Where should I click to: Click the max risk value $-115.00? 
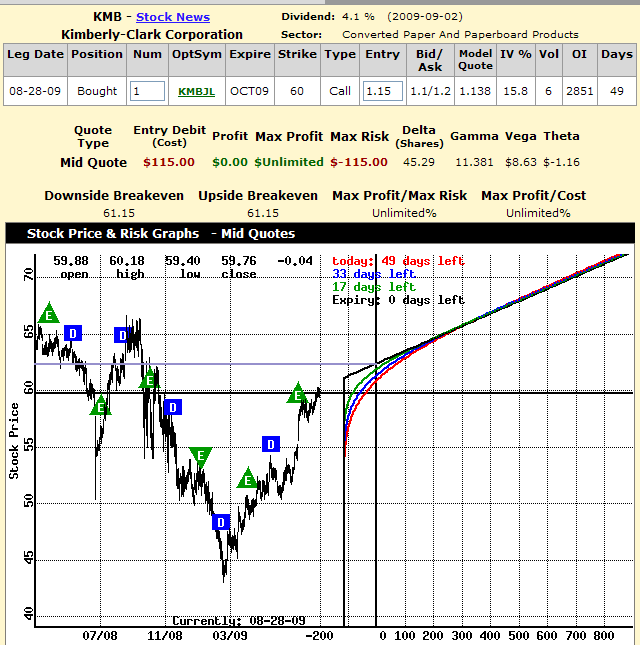[359, 162]
